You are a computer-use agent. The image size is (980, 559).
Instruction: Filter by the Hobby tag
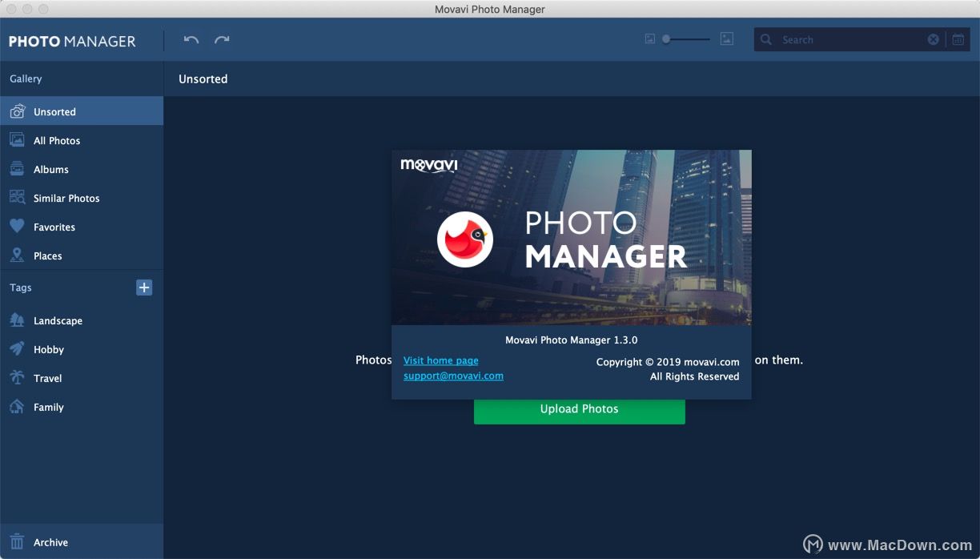82,349
